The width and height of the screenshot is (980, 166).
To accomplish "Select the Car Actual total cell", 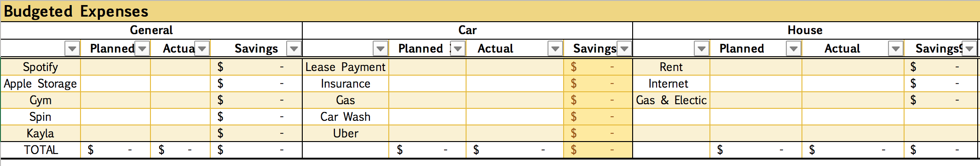I will tap(515, 150).
